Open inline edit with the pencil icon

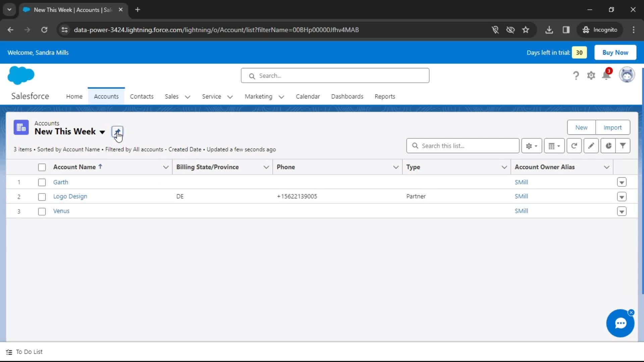[591, 146]
